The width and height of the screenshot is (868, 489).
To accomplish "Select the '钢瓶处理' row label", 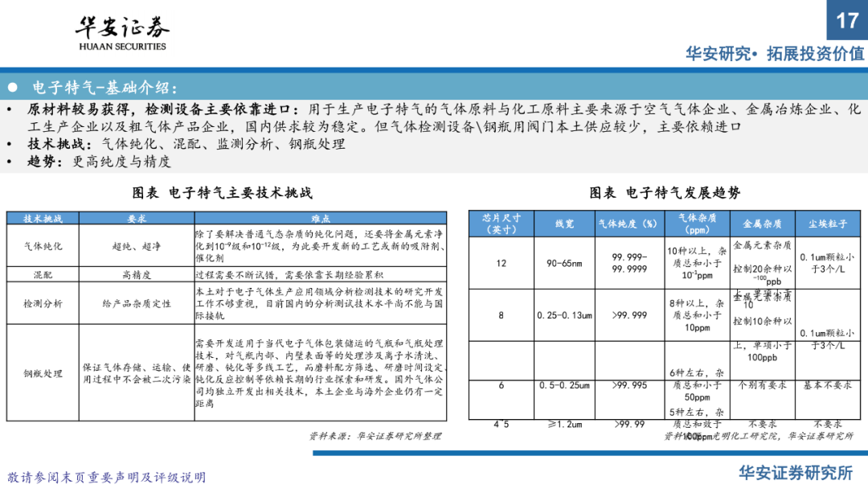I will 43,374.
